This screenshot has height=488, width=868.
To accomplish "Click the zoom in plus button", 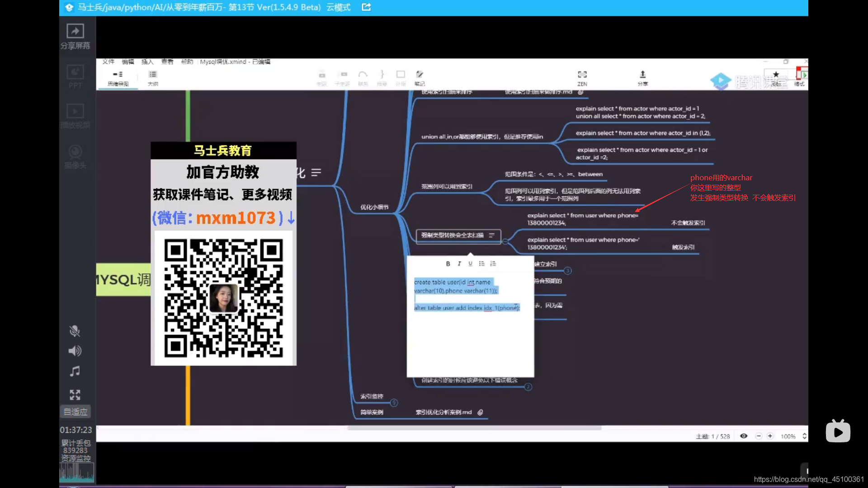I will click(x=770, y=436).
